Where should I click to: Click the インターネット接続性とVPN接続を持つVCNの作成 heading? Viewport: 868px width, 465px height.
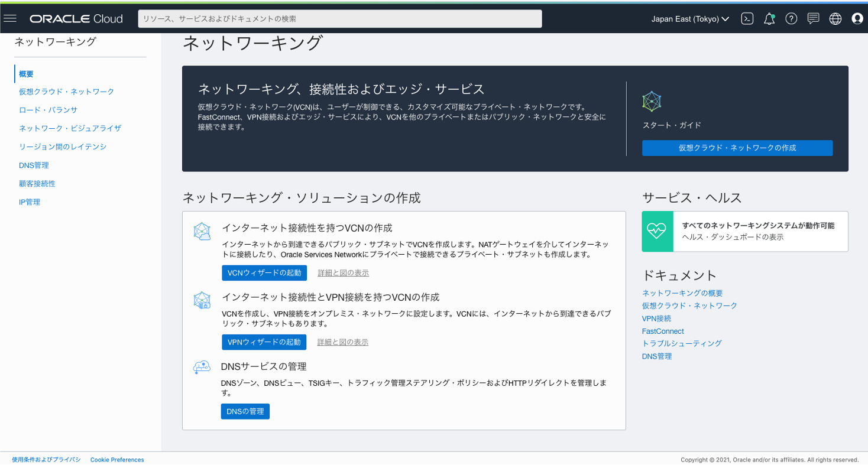tap(331, 297)
